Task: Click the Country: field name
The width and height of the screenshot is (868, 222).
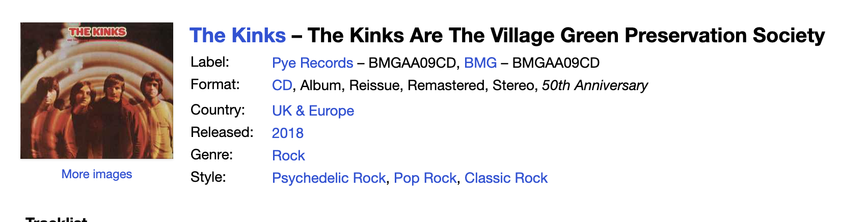Action: click(218, 110)
